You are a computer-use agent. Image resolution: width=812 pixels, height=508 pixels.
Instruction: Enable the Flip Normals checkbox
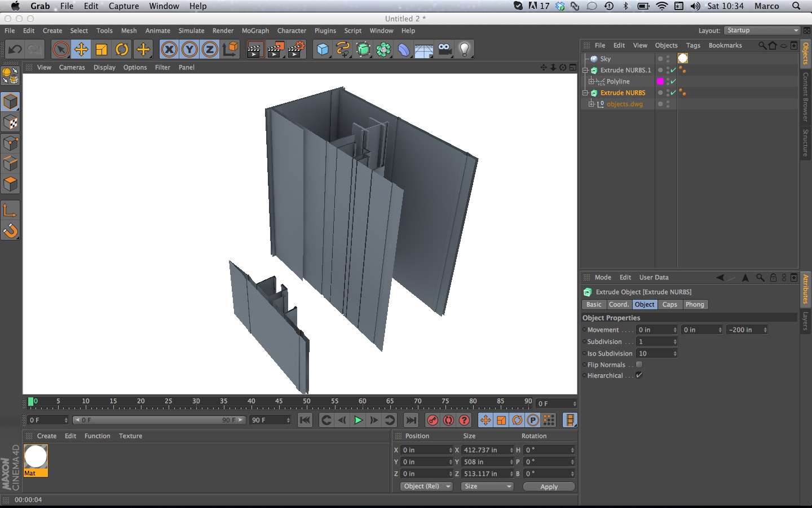click(x=639, y=365)
